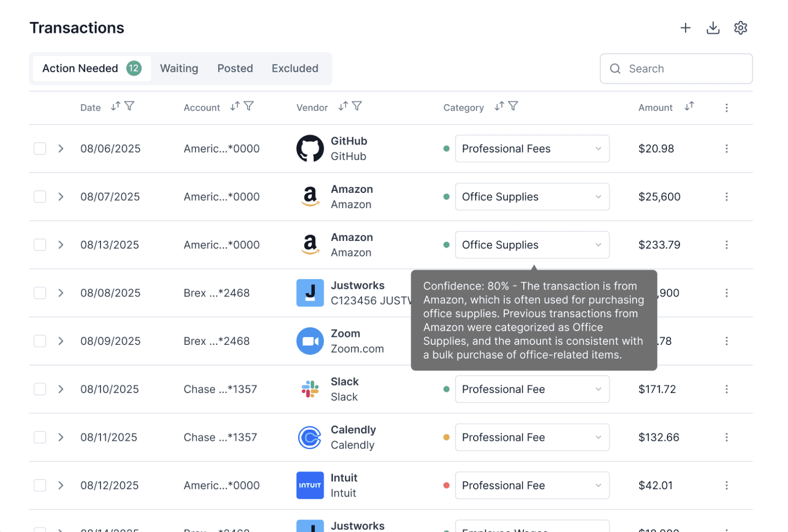Sort by Account column arrows
The height and width of the screenshot is (532, 788).
click(235, 107)
